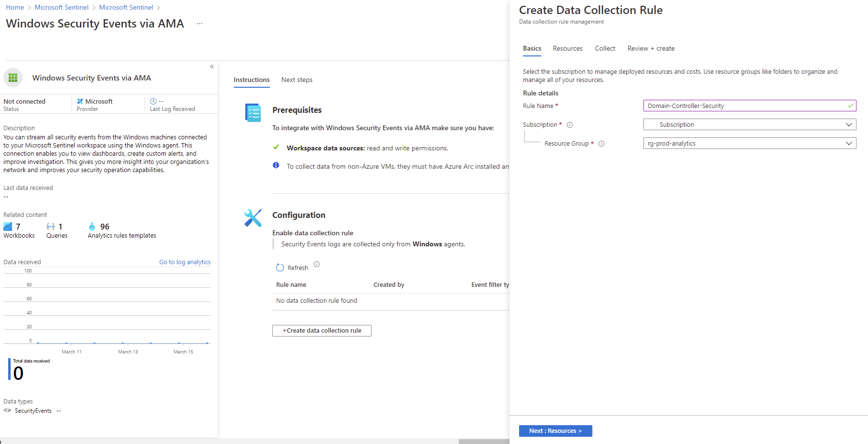Click the Rule name column header
Image resolution: width=868 pixels, height=444 pixels.
tap(291, 285)
